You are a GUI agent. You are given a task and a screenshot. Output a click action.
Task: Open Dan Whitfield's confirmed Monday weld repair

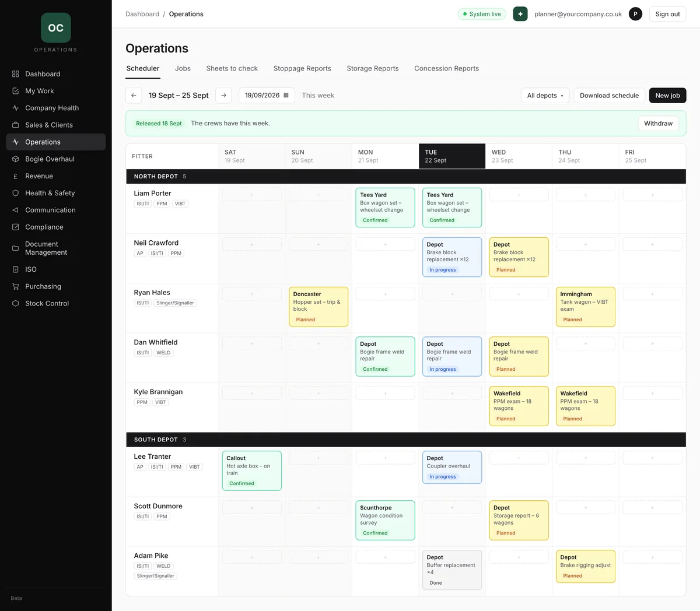tap(385, 356)
